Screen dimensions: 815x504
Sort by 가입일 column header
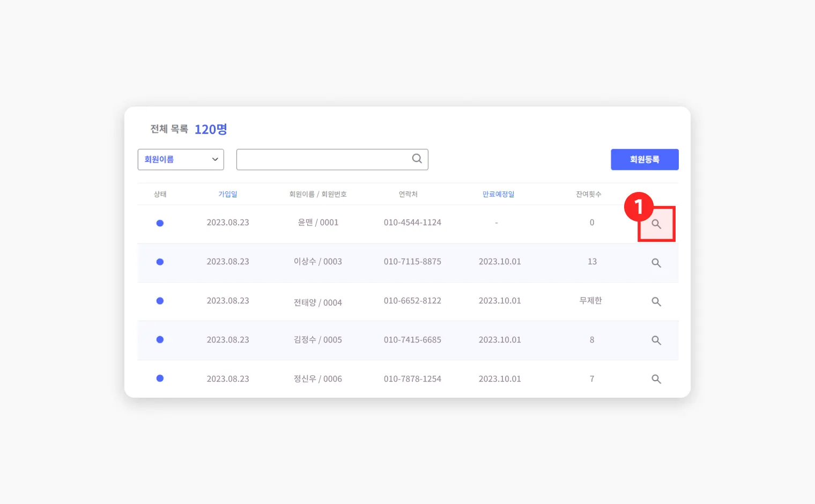click(228, 194)
